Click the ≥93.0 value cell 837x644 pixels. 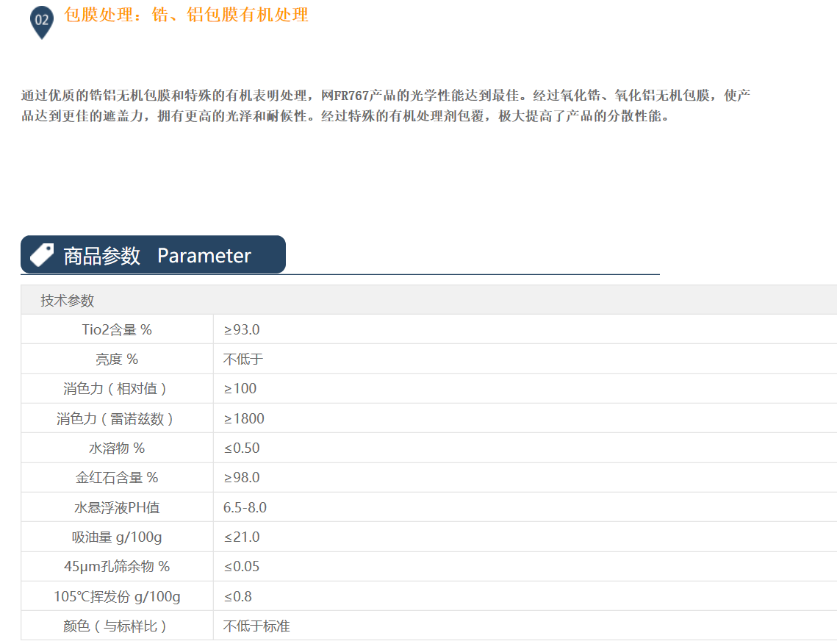242,329
